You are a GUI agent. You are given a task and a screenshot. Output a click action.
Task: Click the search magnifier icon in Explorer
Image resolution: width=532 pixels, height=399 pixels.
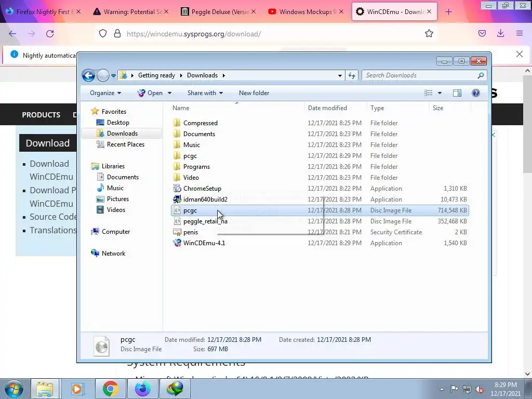tap(481, 75)
